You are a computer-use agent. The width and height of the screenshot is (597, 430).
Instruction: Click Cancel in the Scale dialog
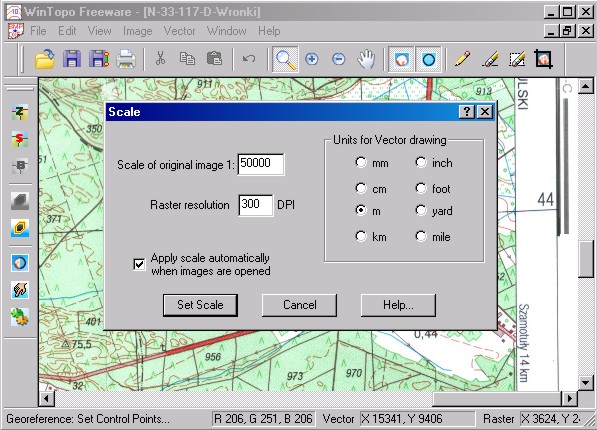coord(299,305)
